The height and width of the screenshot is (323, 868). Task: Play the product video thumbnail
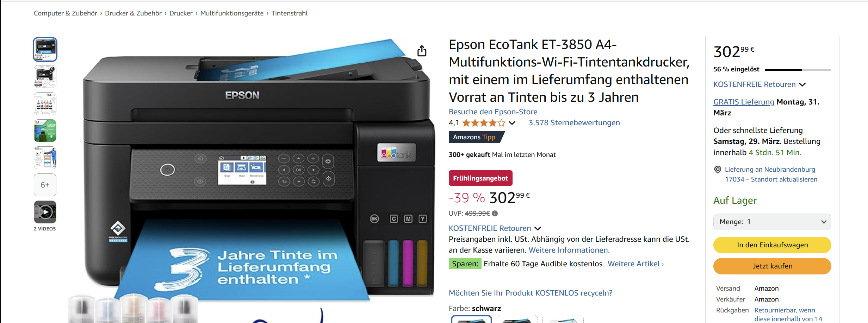tap(45, 212)
